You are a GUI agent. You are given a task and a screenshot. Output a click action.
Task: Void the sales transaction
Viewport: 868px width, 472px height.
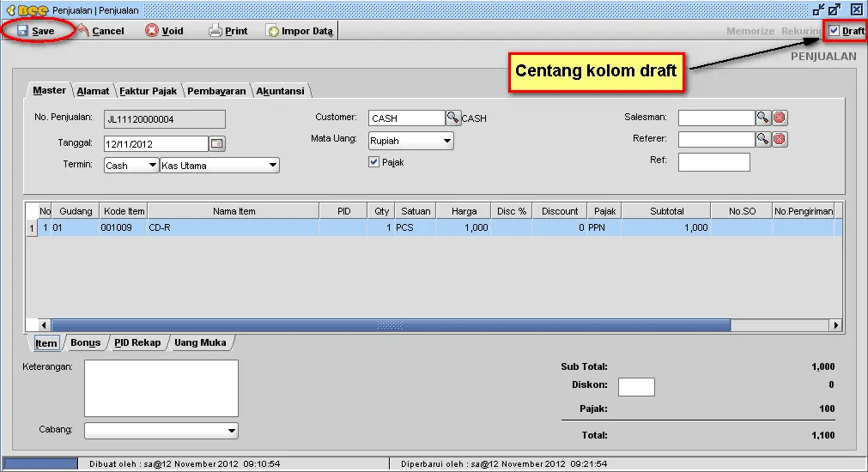click(x=164, y=31)
